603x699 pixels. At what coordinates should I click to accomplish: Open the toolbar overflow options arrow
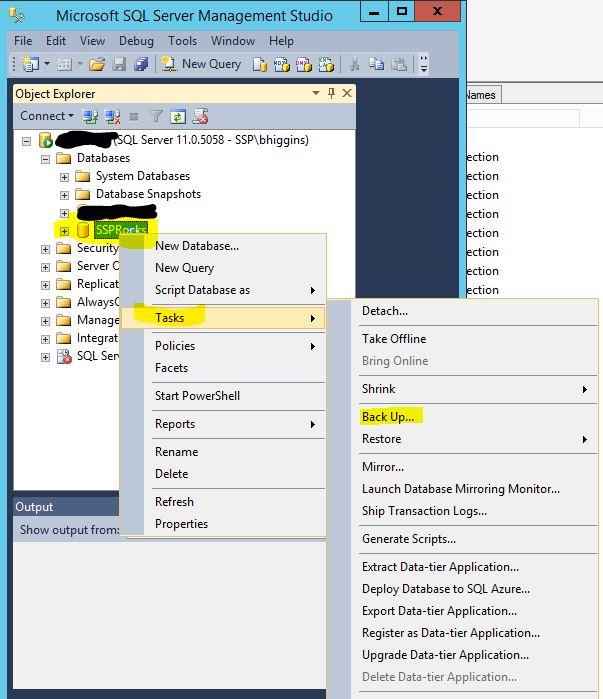424,64
